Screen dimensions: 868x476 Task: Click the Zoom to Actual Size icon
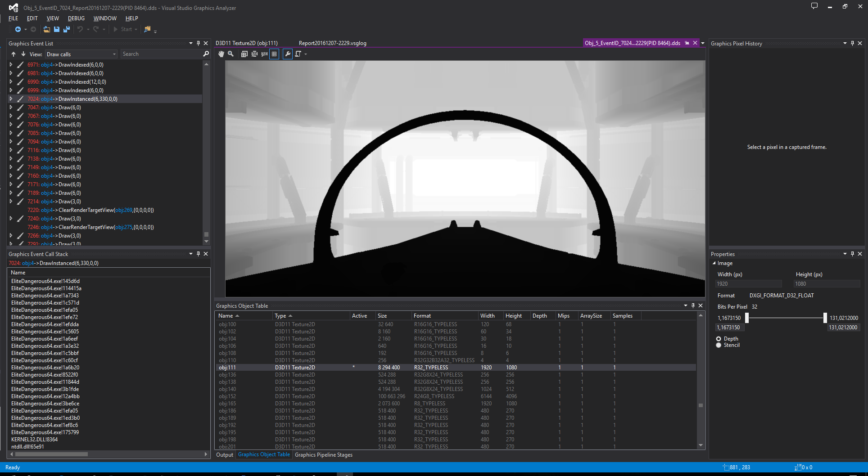click(x=244, y=54)
